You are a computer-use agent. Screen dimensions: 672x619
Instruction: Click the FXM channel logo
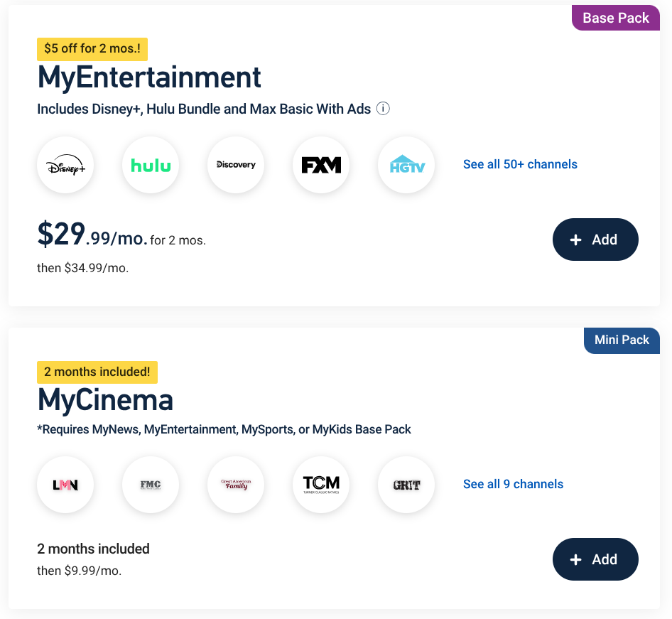pyautogui.click(x=321, y=165)
